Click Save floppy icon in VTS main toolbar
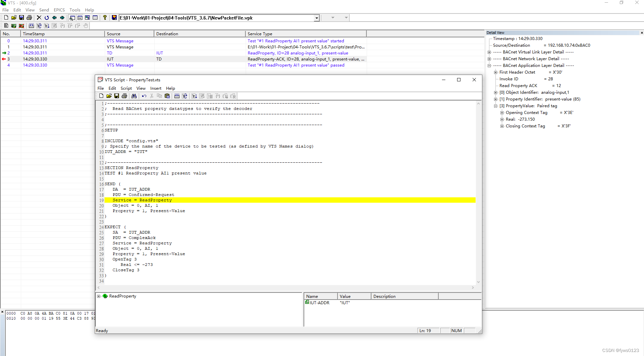Viewport: 644px width, 356px height. (22, 17)
